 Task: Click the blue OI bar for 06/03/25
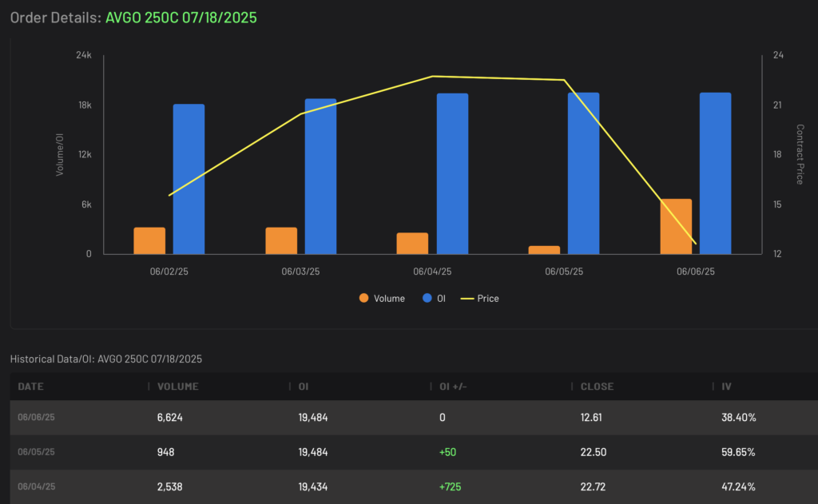point(320,177)
